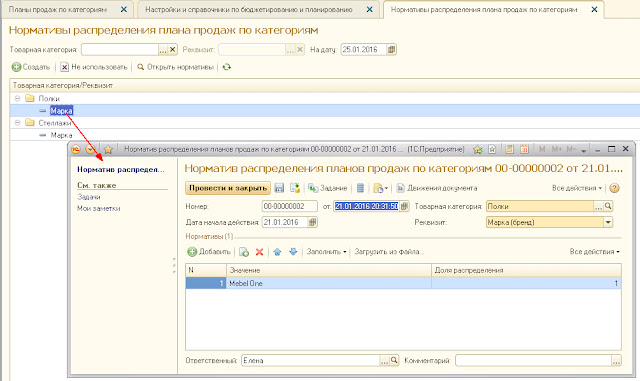Image resolution: width=640 pixels, height=381 pixels.
Task: Click ellipsis in Ответственный field
Action: point(384,361)
